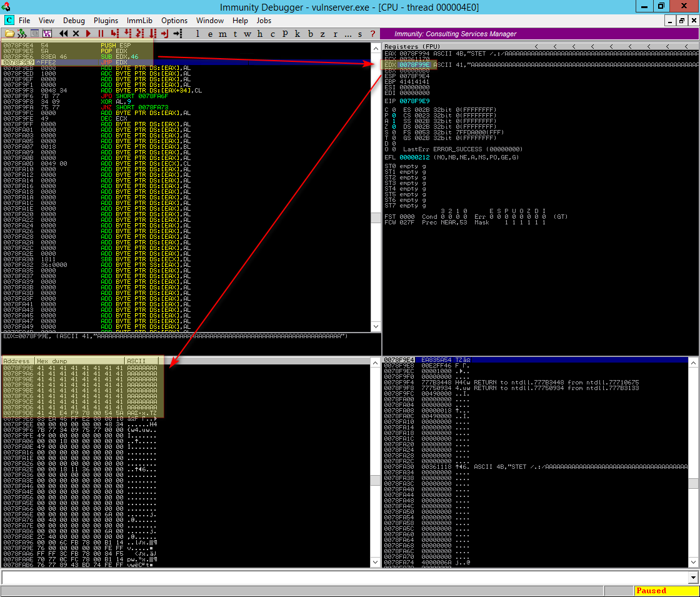Select the PUSH ESP instruction row
The height and width of the screenshot is (597, 700).
click(x=186, y=46)
